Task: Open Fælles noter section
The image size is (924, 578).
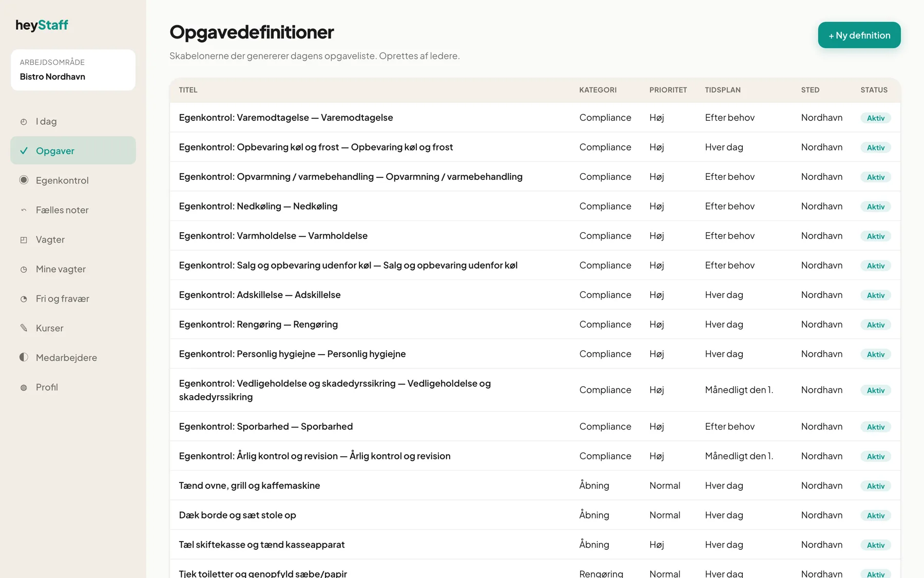Action: tap(73, 210)
